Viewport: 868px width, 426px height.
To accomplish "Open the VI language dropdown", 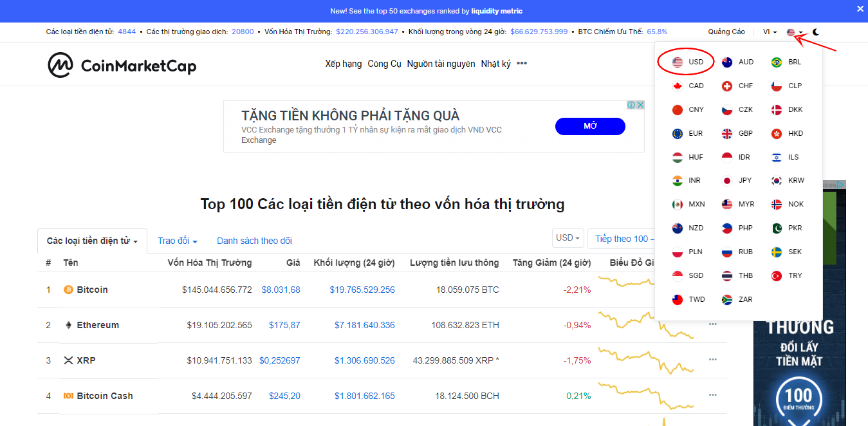I will coord(770,31).
